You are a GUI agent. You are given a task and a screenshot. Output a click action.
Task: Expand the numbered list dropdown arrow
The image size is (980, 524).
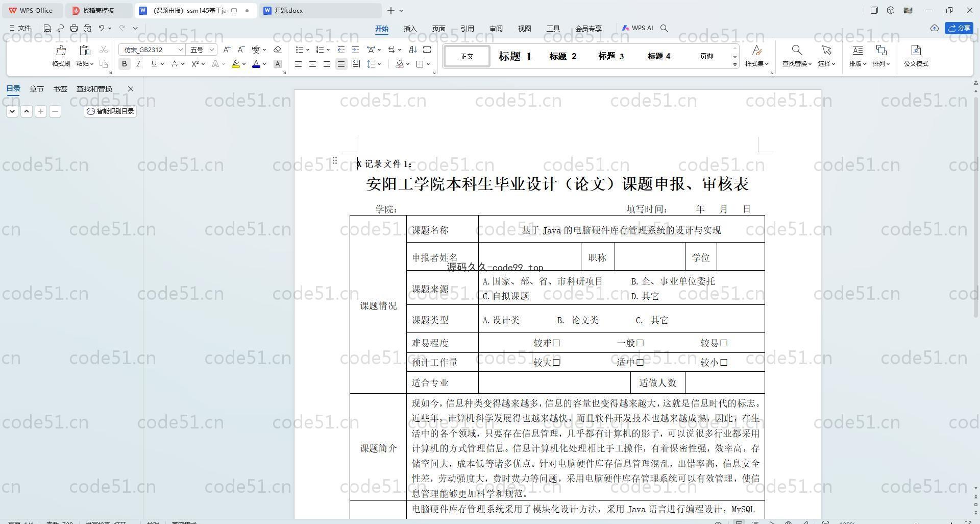328,50
